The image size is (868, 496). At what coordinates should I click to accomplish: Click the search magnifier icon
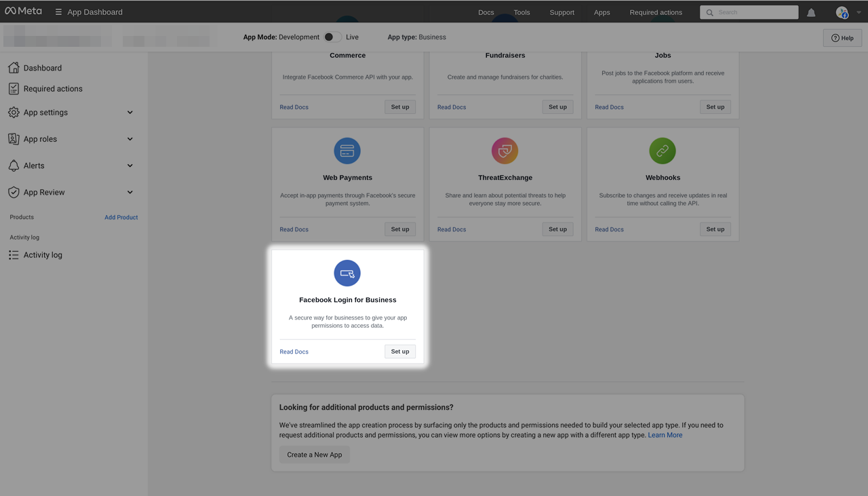click(710, 12)
